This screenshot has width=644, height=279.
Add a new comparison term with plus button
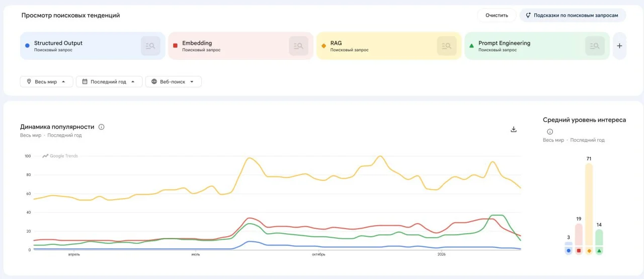(x=619, y=46)
